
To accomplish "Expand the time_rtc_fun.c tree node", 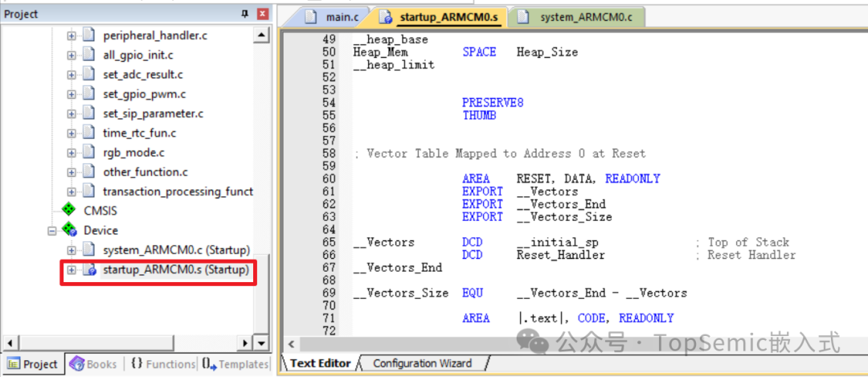I will (72, 133).
